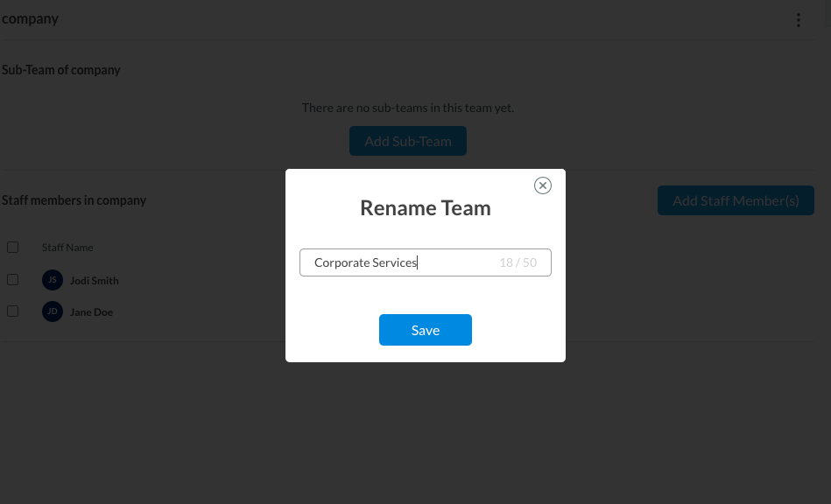
Task: Open Jane Doe's staff name link
Action: point(92,312)
